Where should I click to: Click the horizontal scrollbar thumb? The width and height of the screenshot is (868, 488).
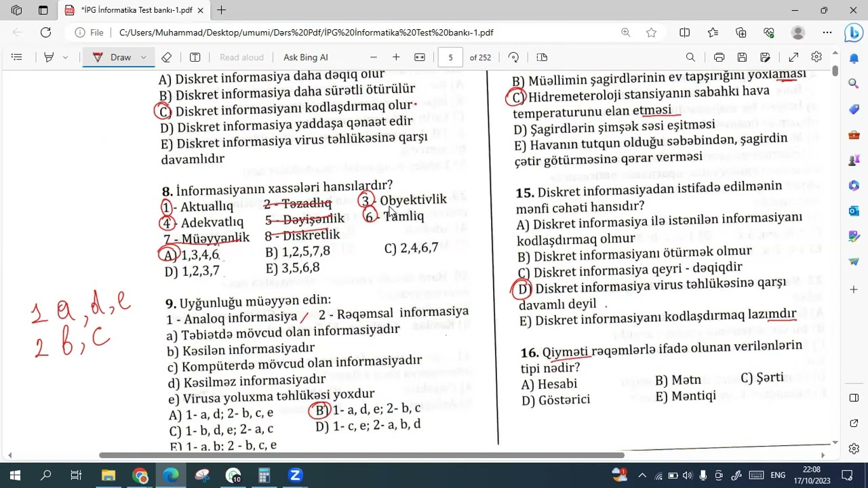pyautogui.click(x=361, y=455)
